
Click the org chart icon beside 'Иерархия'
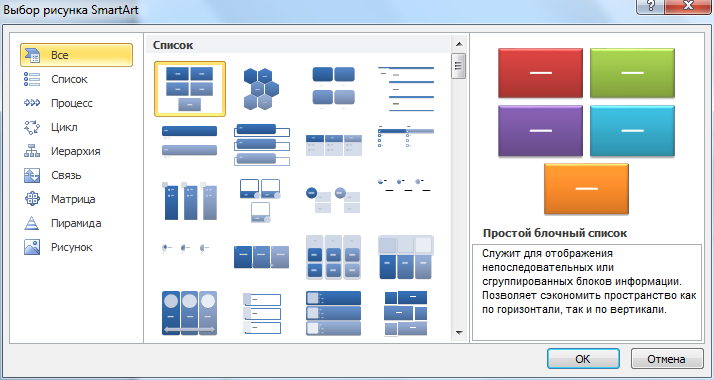32,151
